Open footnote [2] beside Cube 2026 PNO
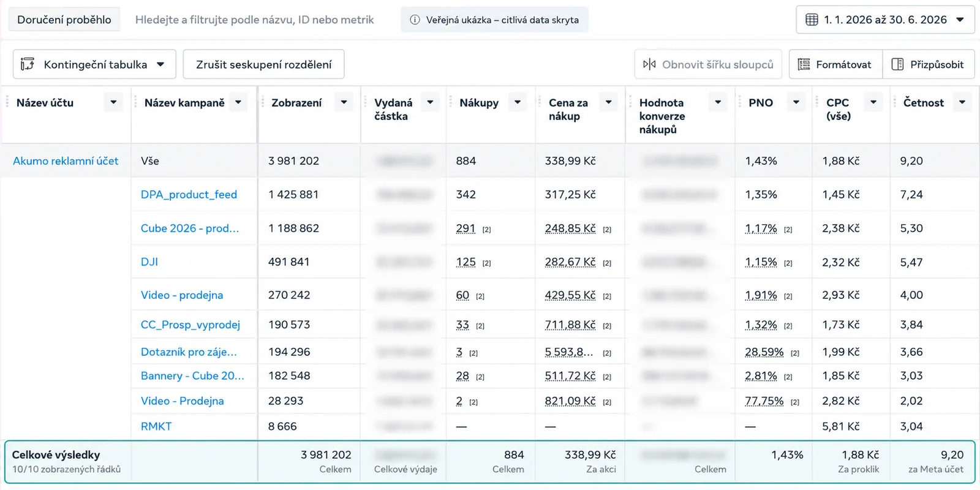The image size is (980, 490). click(788, 230)
